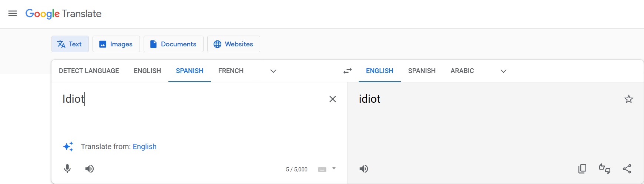
Task: Set Arabic as target language
Action: click(462, 71)
